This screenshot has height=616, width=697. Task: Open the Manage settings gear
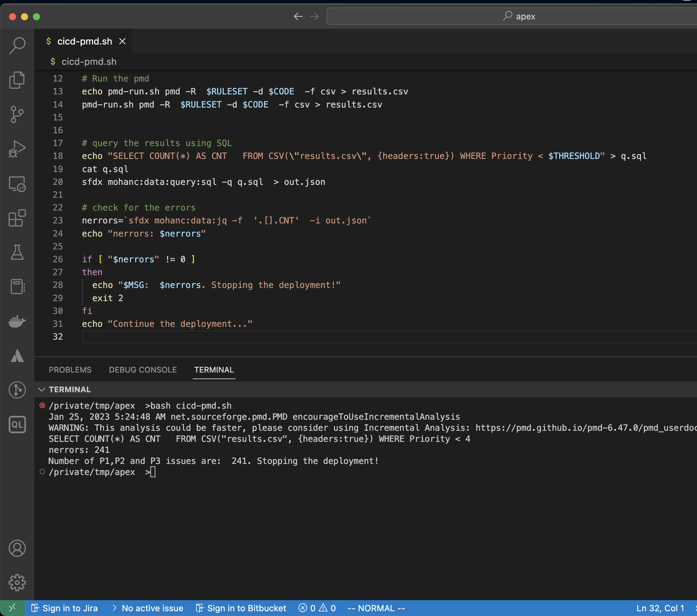(17, 583)
